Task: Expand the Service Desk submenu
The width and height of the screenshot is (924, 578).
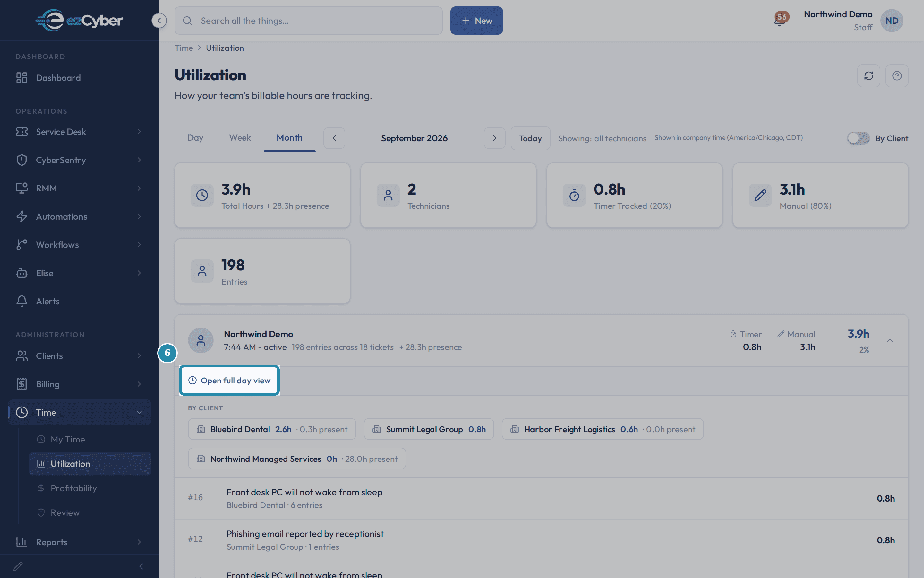Action: click(x=139, y=132)
